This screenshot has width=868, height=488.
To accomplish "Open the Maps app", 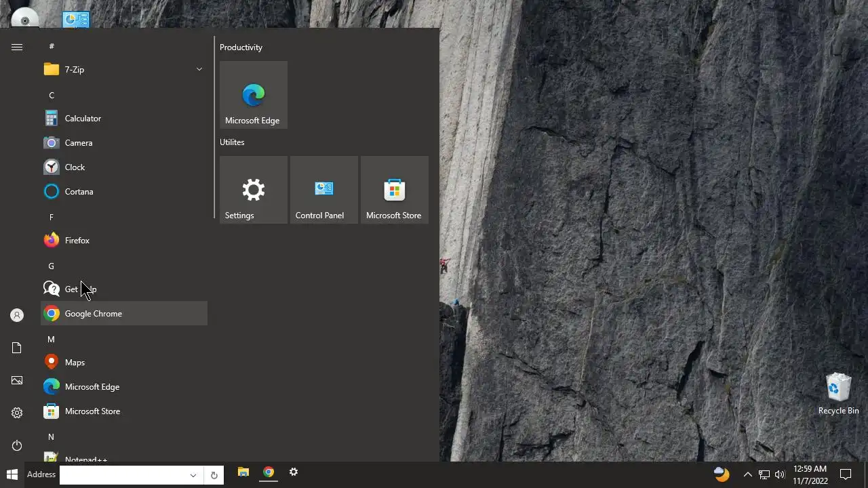I will click(x=124, y=362).
